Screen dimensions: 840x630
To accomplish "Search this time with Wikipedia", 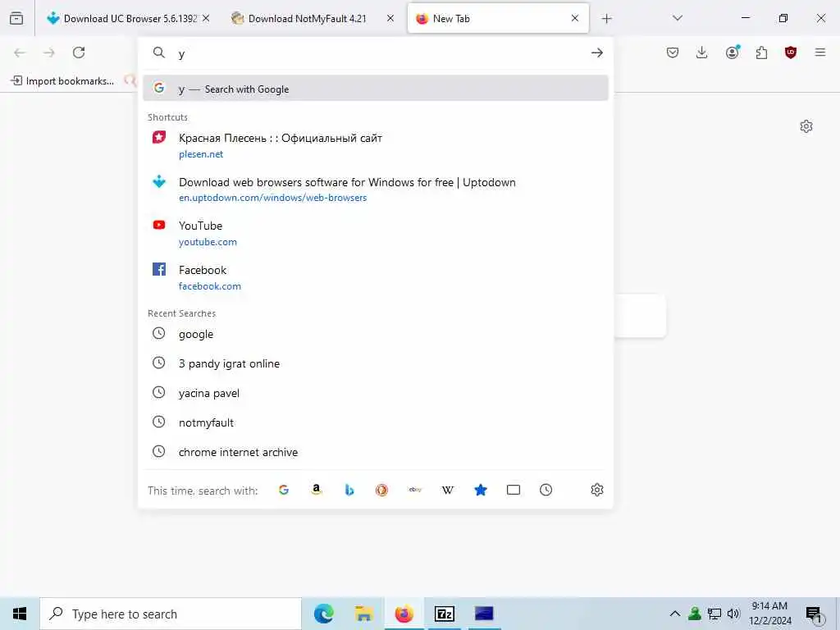I will (x=447, y=490).
